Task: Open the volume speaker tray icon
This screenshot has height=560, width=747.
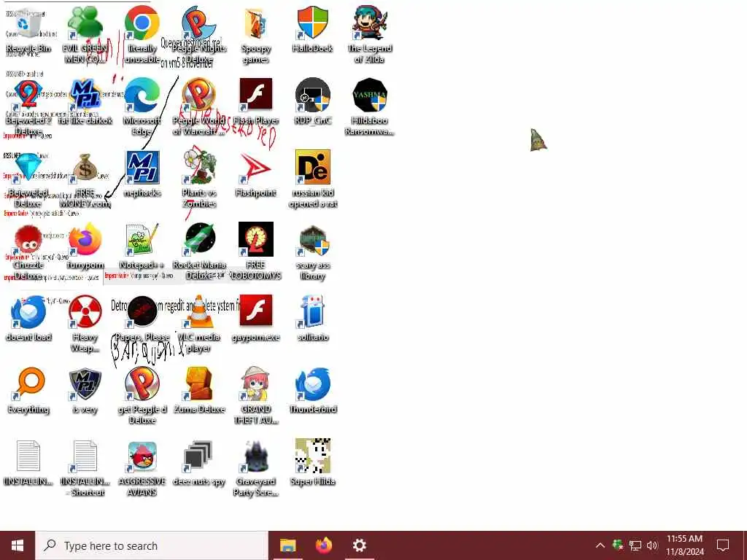Action: pyautogui.click(x=652, y=545)
